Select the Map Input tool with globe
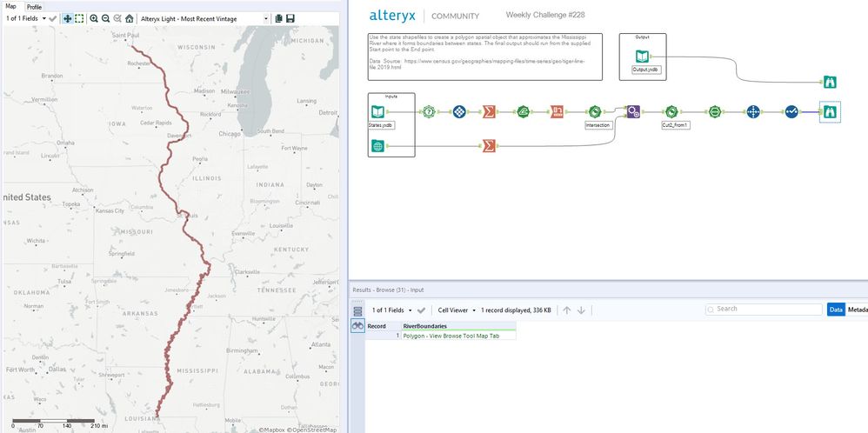The width and height of the screenshot is (868, 433). pos(377,146)
